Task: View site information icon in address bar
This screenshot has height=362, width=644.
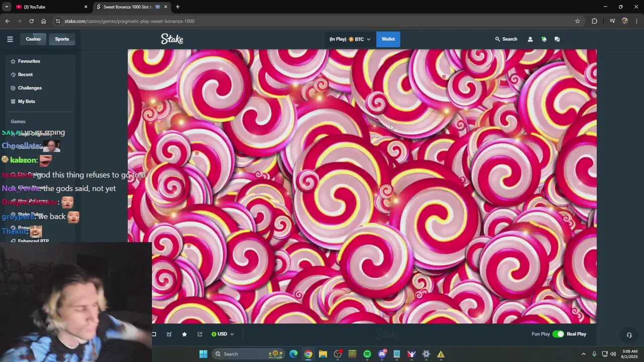Action: [58, 21]
